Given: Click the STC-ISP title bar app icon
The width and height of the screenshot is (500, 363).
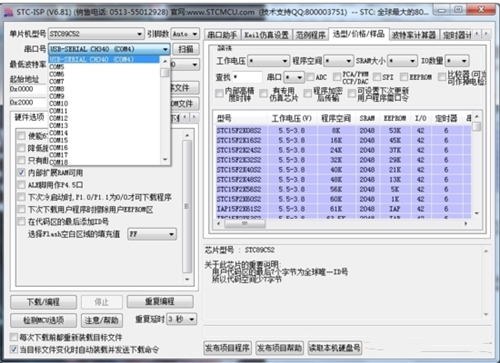Looking at the screenshot, I should [8, 12].
